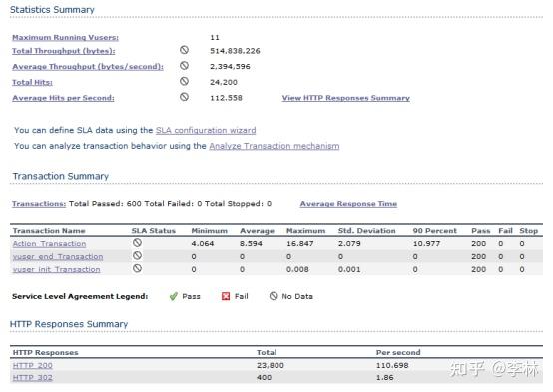This screenshot has height=392, width=553.
Task: Select the 8.594 average value
Action: click(x=251, y=244)
